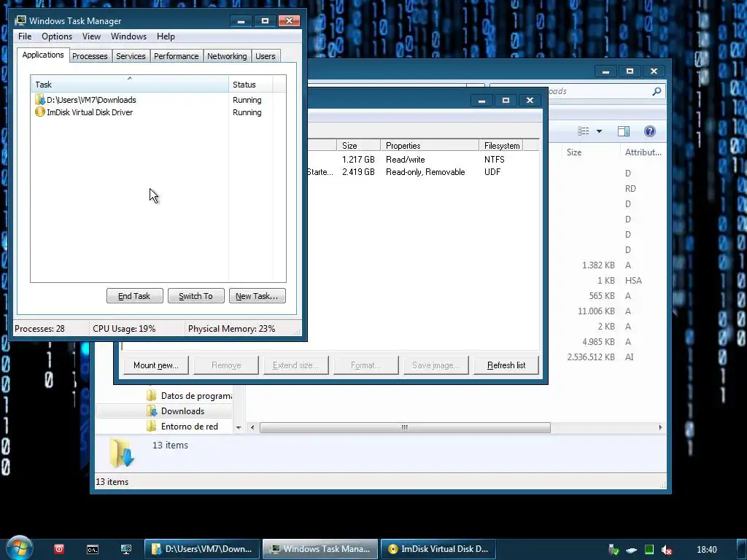
Task: Select the D:\Users\VM7\Downloads task row
Action: click(158, 100)
